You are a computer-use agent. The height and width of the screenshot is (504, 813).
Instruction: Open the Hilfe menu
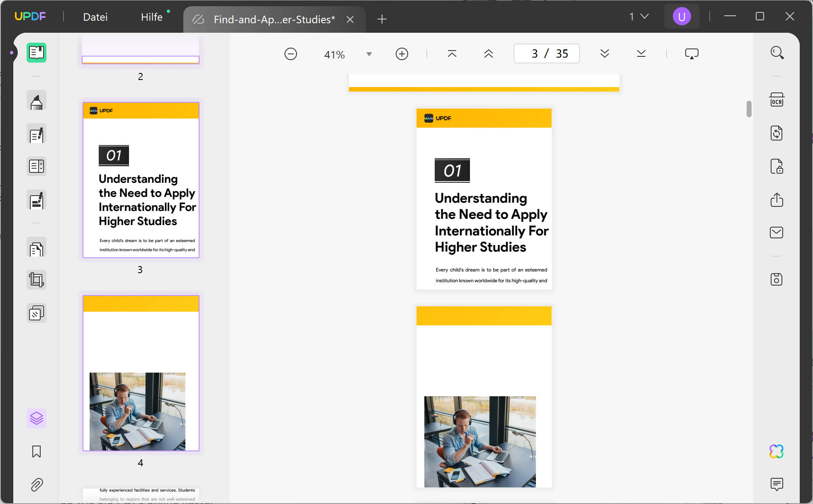click(x=152, y=17)
